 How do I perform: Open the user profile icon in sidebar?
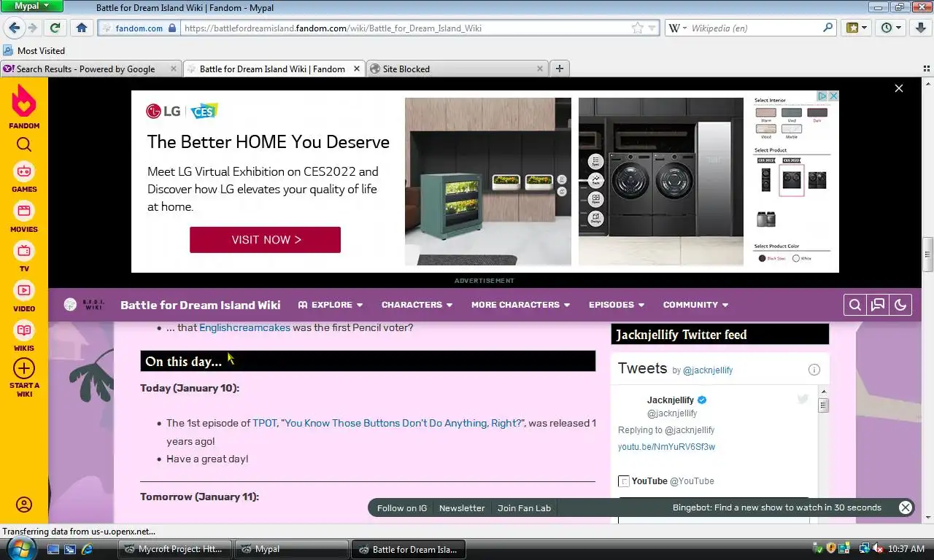click(x=24, y=505)
